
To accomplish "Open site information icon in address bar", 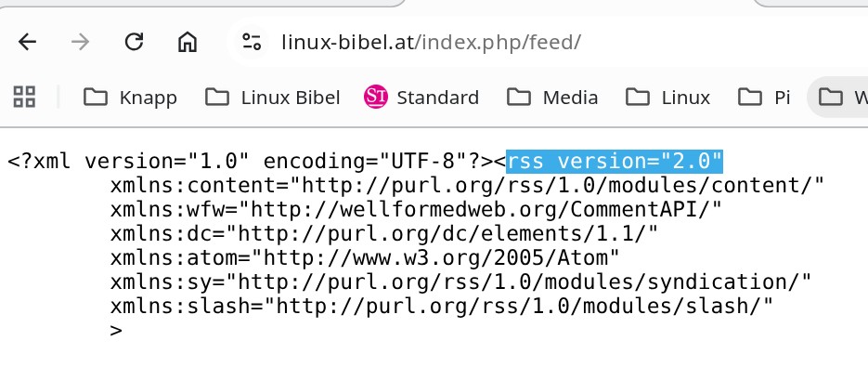I will [251, 42].
